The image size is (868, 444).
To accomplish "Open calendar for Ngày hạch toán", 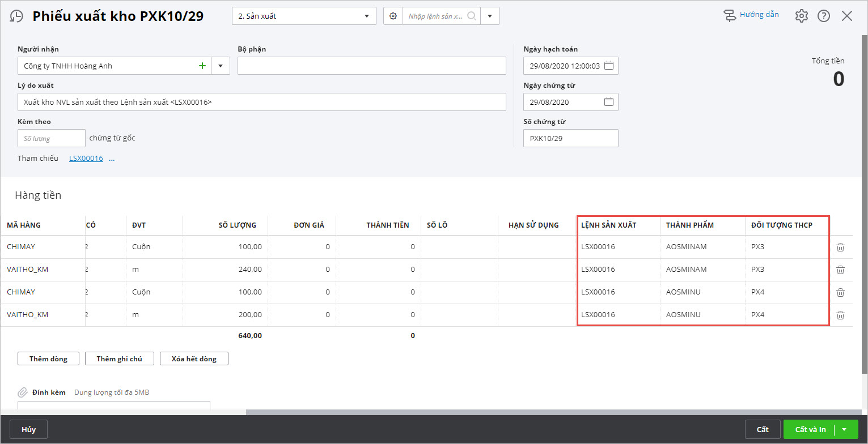I will [x=609, y=66].
